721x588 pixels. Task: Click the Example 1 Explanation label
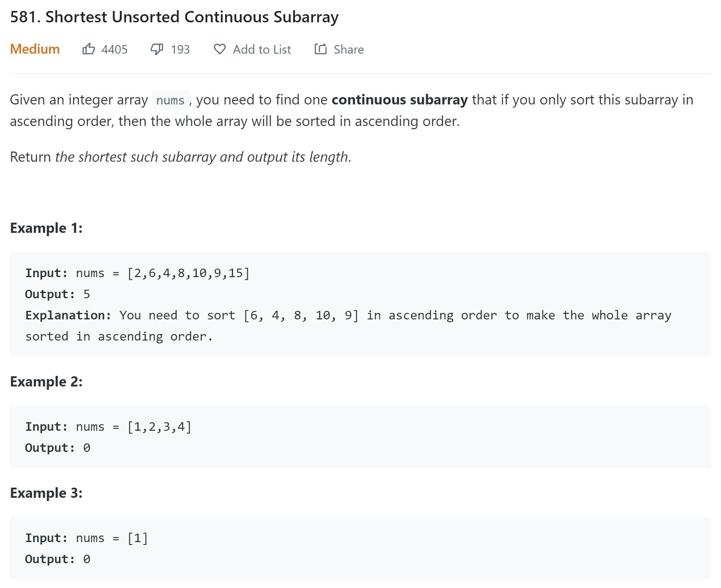pos(68,315)
